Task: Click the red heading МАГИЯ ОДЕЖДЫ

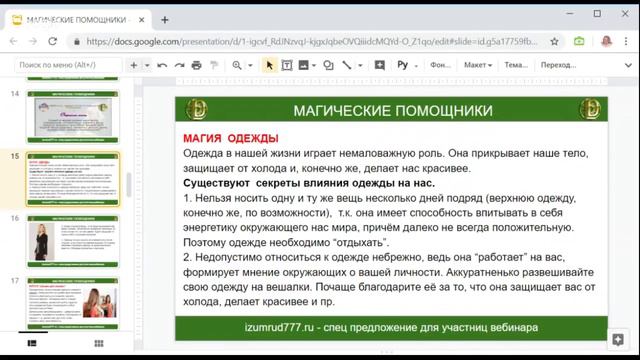Action: click(x=231, y=138)
